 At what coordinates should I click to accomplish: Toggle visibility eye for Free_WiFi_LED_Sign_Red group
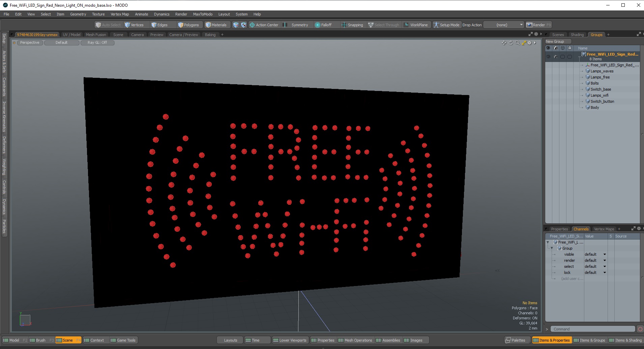click(x=548, y=57)
